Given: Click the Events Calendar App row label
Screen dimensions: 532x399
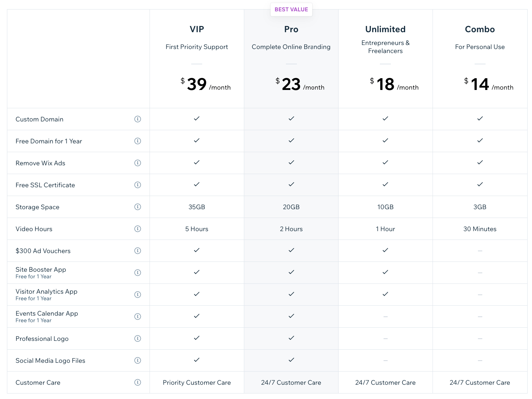Looking at the screenshot, I should [x=46, y=313].
